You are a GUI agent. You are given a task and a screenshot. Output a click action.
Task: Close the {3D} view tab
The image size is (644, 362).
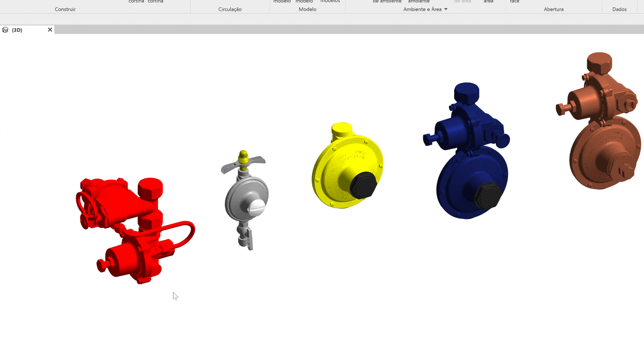pyautogui.click(x=50, y=30)
